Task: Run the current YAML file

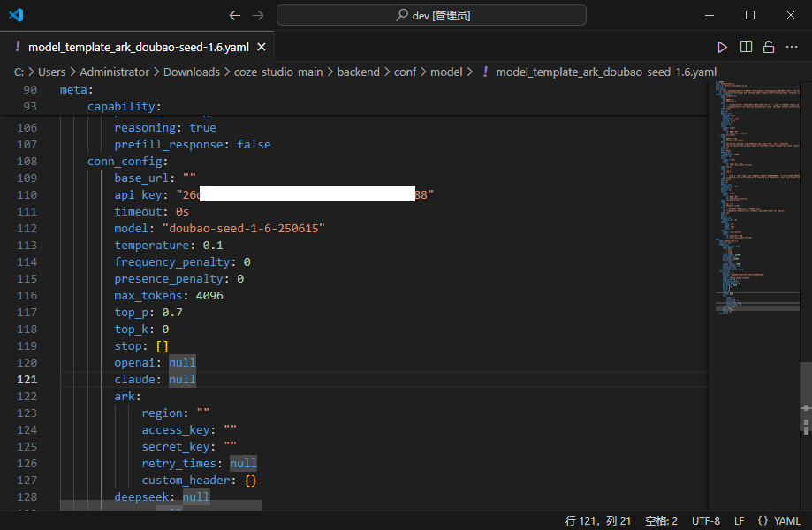Action: coord(722,47)
